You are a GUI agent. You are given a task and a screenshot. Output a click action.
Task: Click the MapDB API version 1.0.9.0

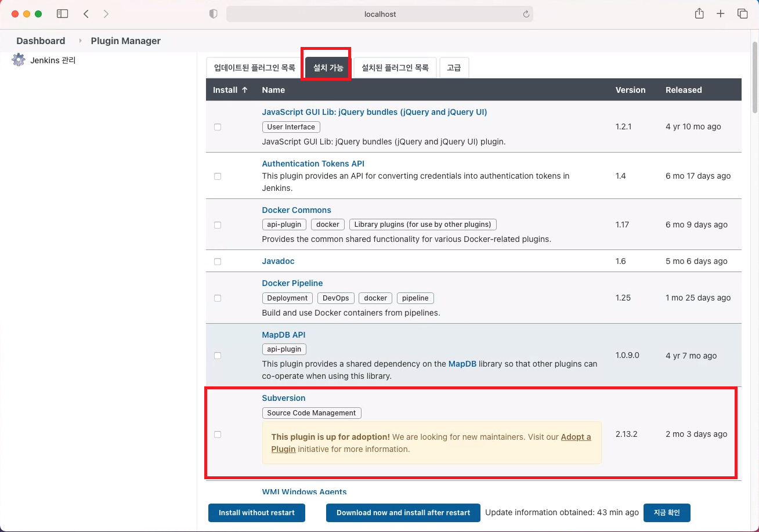click(x=627, y=355)
